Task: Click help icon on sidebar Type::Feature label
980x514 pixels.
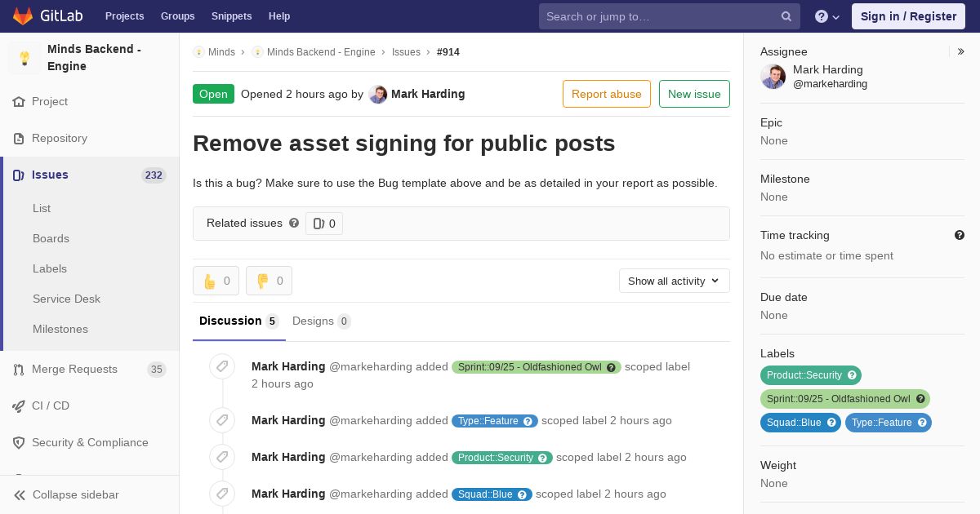Action: pos(922,423)
